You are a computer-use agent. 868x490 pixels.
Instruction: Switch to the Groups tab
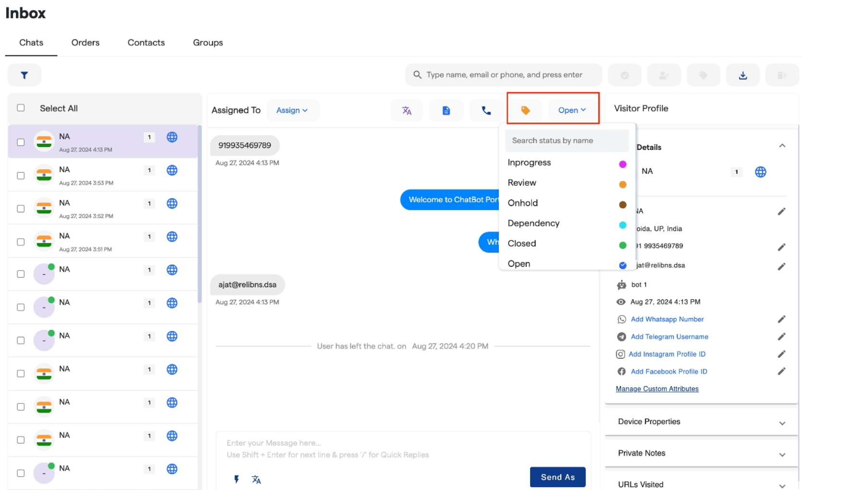[x=208, y=43]
